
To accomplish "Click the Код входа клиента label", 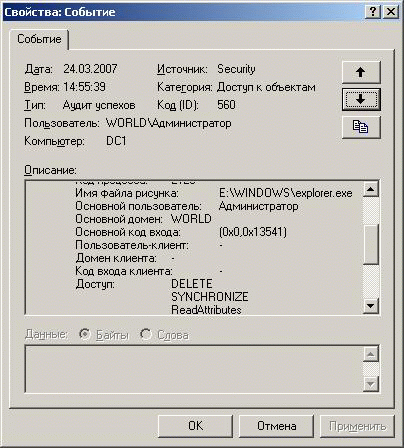I will click(124, 271).
